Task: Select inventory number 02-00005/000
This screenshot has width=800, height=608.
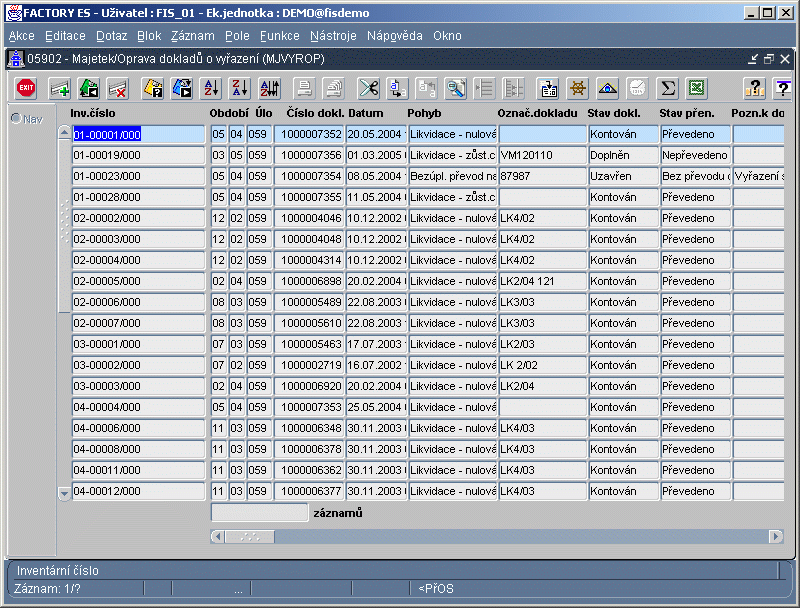Action: pos(138,281)
